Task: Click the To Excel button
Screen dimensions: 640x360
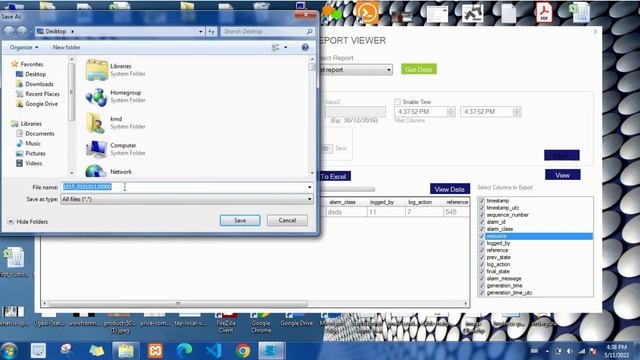Action: 334,176
